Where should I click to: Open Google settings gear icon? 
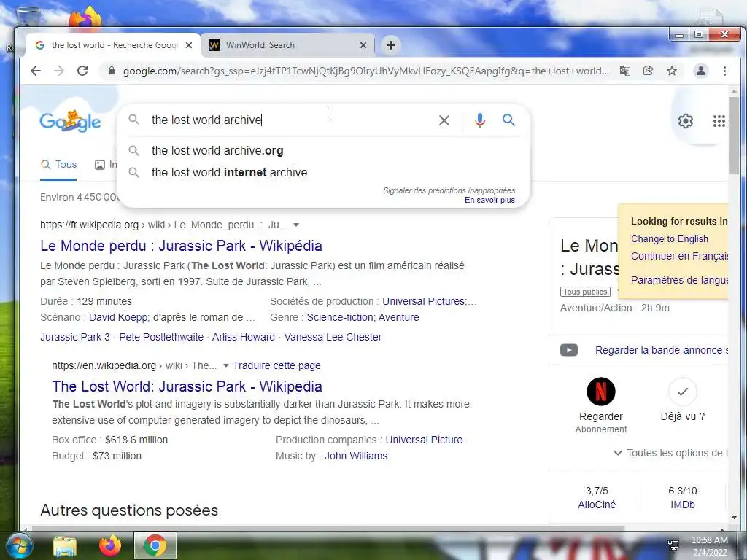click(x=686, y=121)
